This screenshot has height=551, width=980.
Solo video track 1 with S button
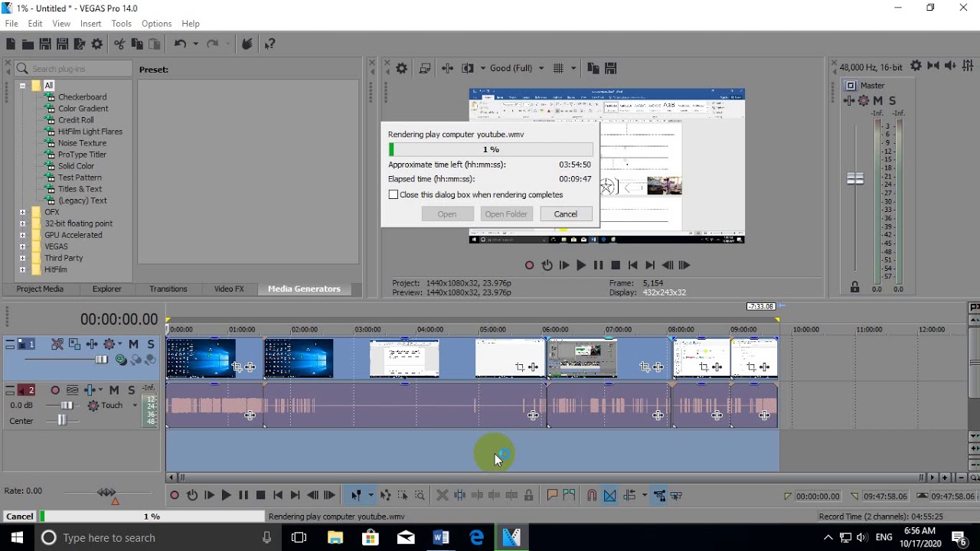(x=150, y=344)
